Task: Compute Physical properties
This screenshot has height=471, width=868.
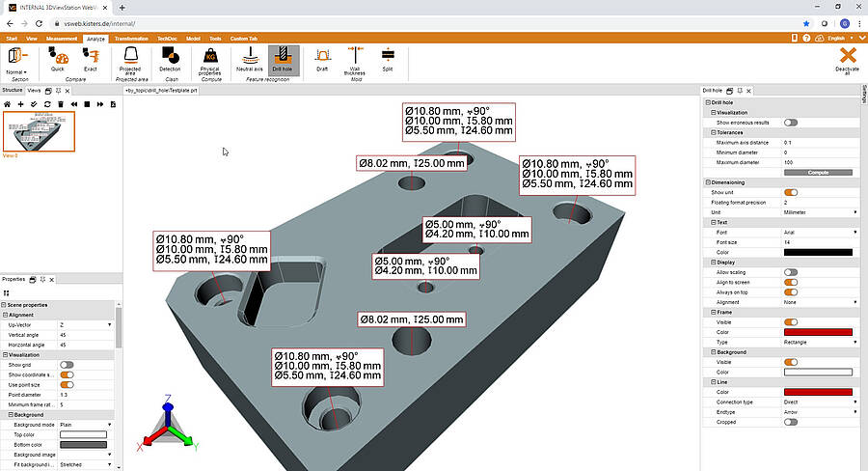Action: (x=210, y=61)
